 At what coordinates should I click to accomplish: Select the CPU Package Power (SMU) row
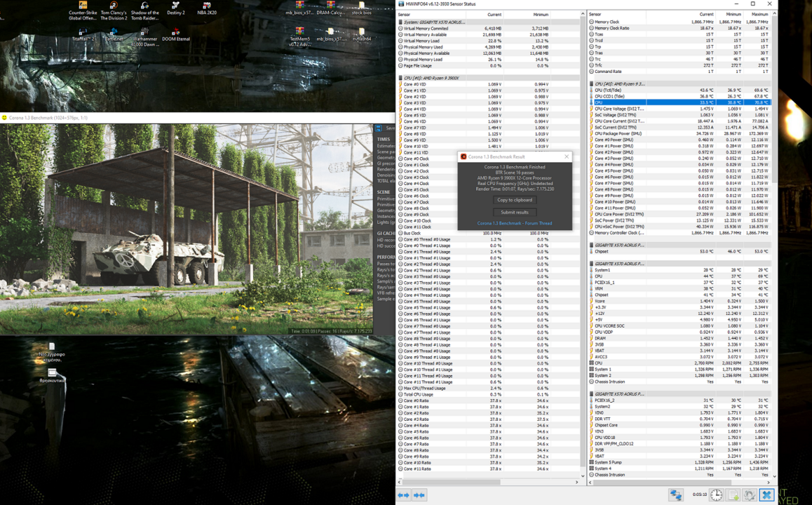click(680, 134)
